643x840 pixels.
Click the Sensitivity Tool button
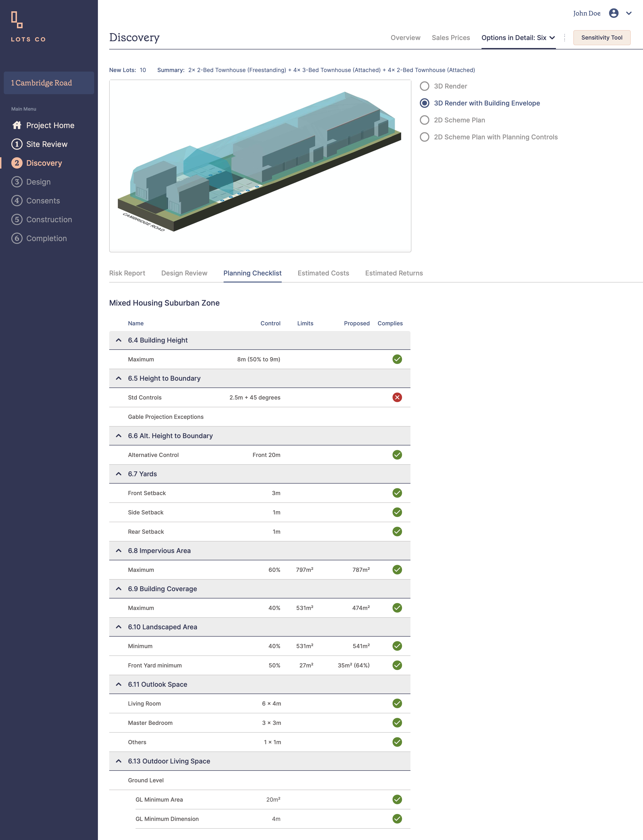[x=601, y=37]
